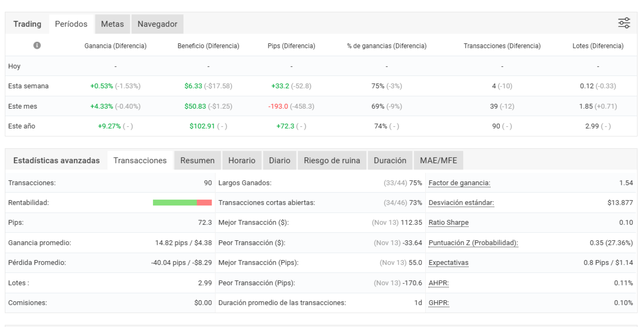Click the Expectativas label
644x327 pixels.
449,263
